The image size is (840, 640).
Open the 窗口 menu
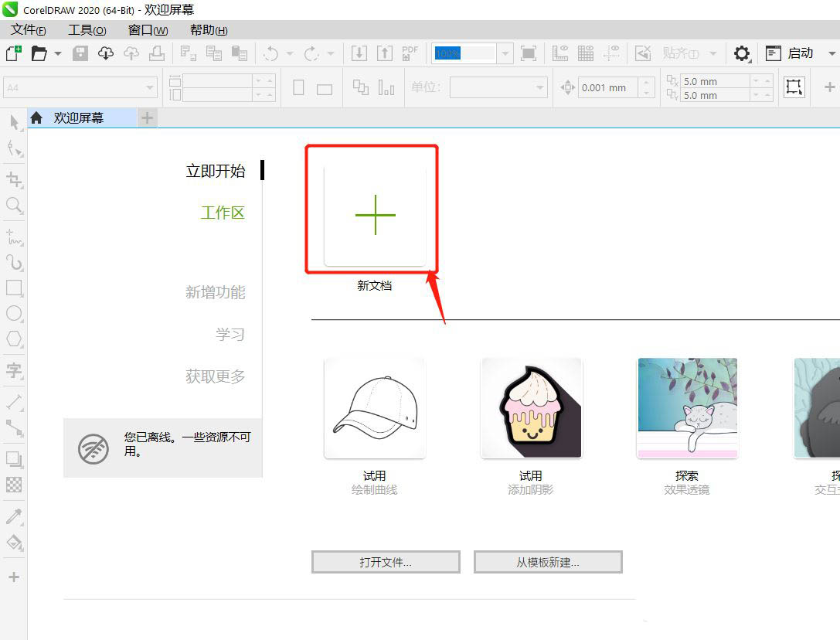point(148,30)
